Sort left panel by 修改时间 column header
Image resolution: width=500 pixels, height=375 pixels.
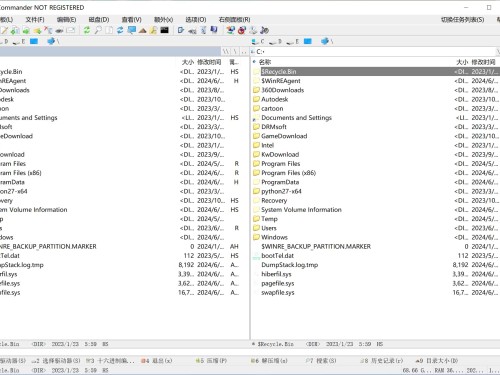[209, 62]
